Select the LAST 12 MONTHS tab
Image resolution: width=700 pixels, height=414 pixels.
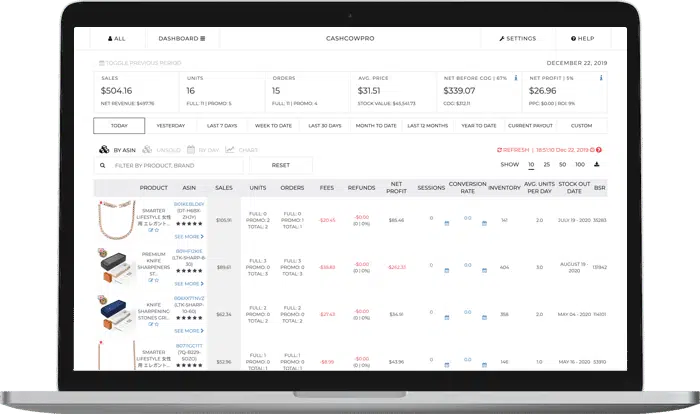click(427, 125)
